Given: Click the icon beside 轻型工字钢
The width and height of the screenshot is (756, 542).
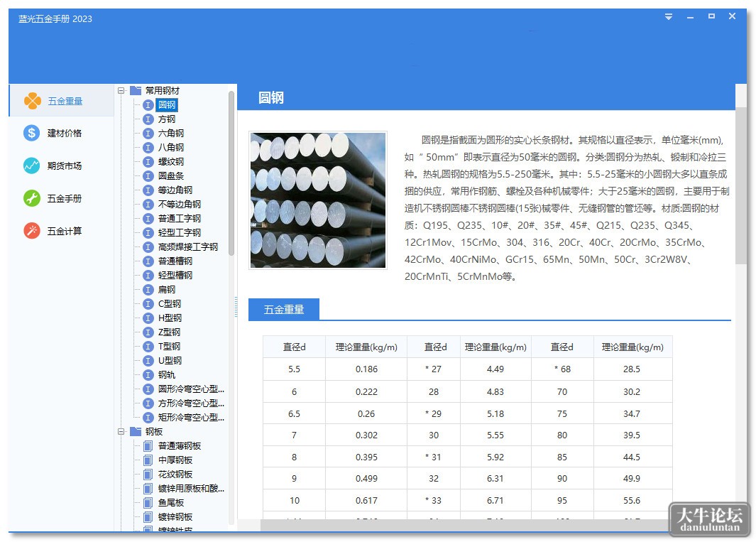Looking at the screenshot, I should (148, 233).
